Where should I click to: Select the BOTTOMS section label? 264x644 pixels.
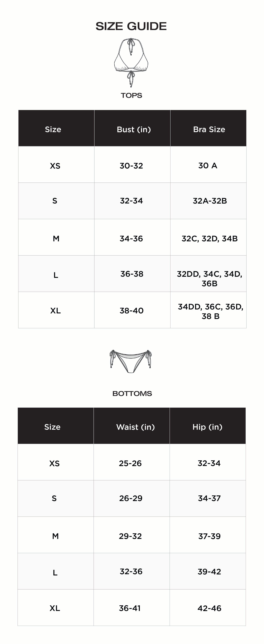coord(132,393)
